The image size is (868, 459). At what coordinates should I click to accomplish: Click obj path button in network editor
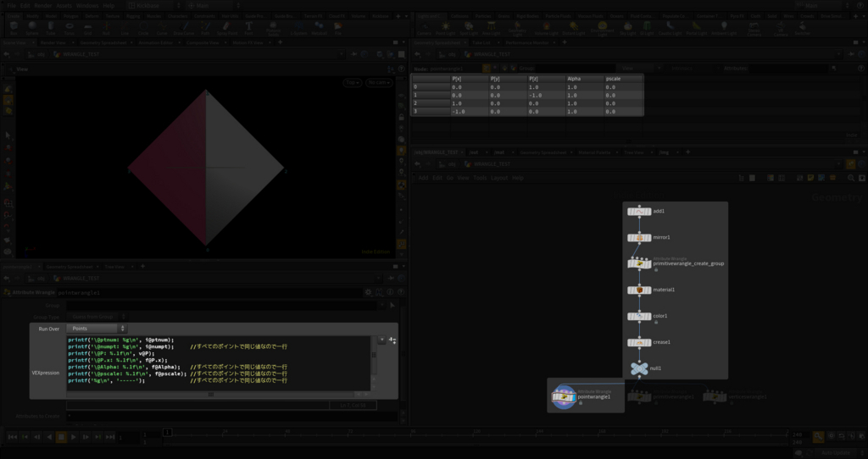[449, 164]
